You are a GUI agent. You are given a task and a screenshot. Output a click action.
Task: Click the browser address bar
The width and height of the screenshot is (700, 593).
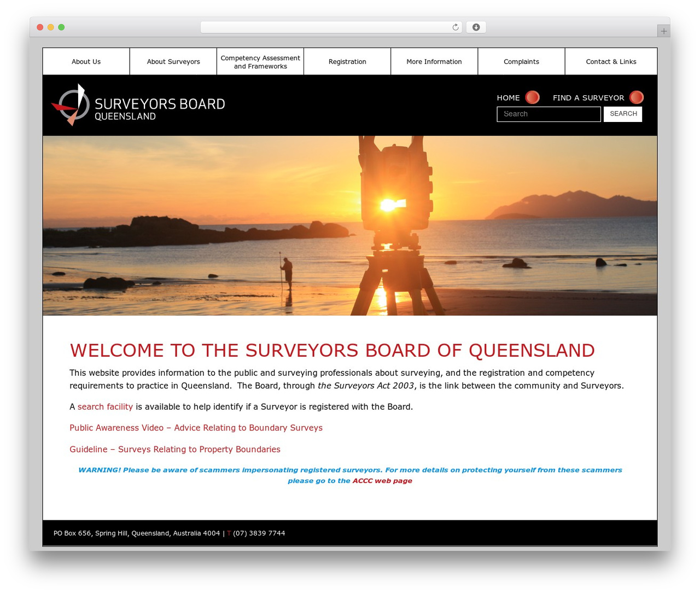331,27
